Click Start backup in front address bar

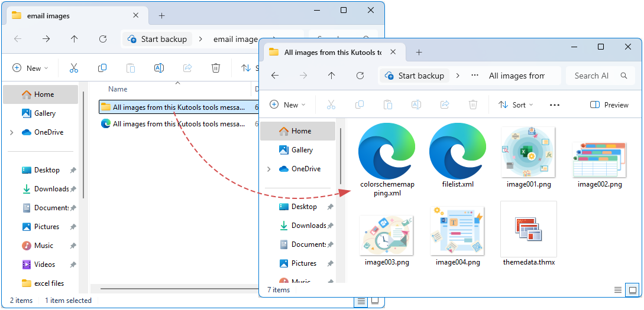coord(415,76)
